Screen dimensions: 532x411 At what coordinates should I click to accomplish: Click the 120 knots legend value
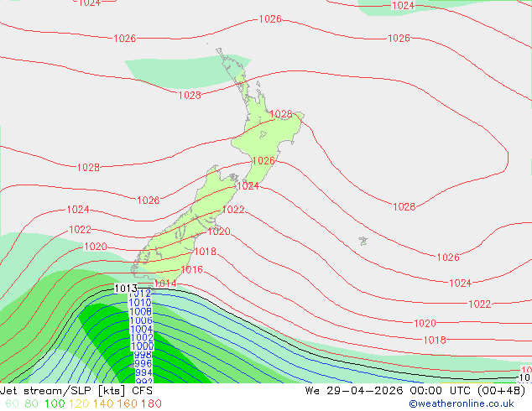[x=79, y=403]
